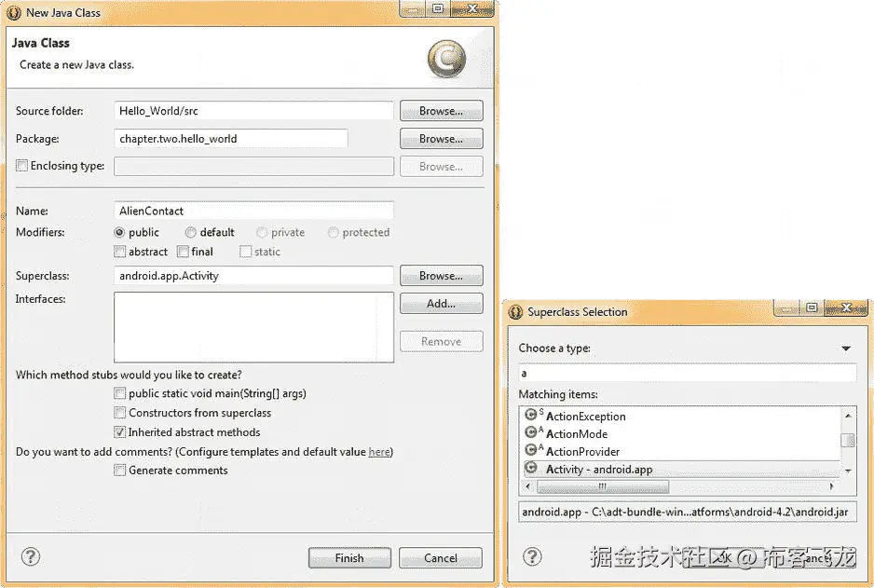Enable public static void main stub
The image size is (874, 588).
click(120, 393)
